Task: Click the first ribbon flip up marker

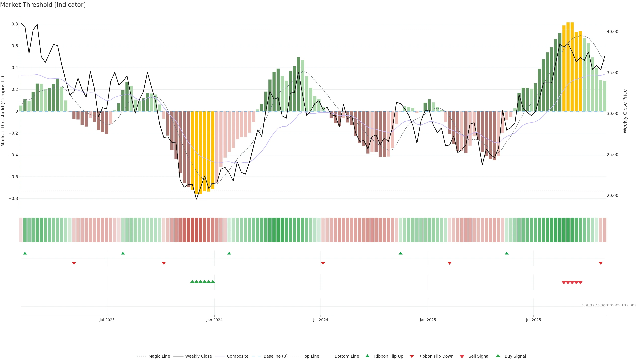Action: click(x=25, y=253)
